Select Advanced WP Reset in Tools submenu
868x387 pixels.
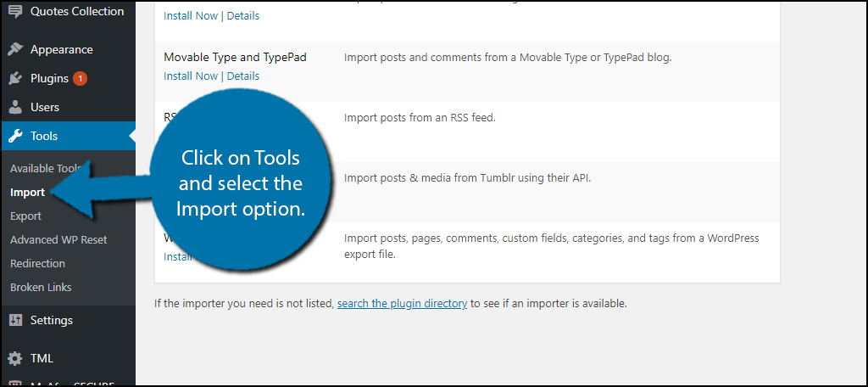pos(58,239)
